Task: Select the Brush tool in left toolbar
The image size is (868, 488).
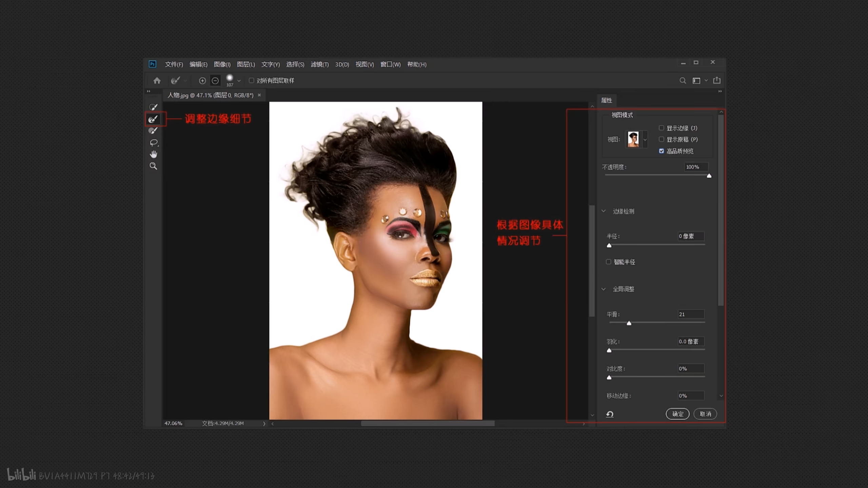Action: [153, 131]
